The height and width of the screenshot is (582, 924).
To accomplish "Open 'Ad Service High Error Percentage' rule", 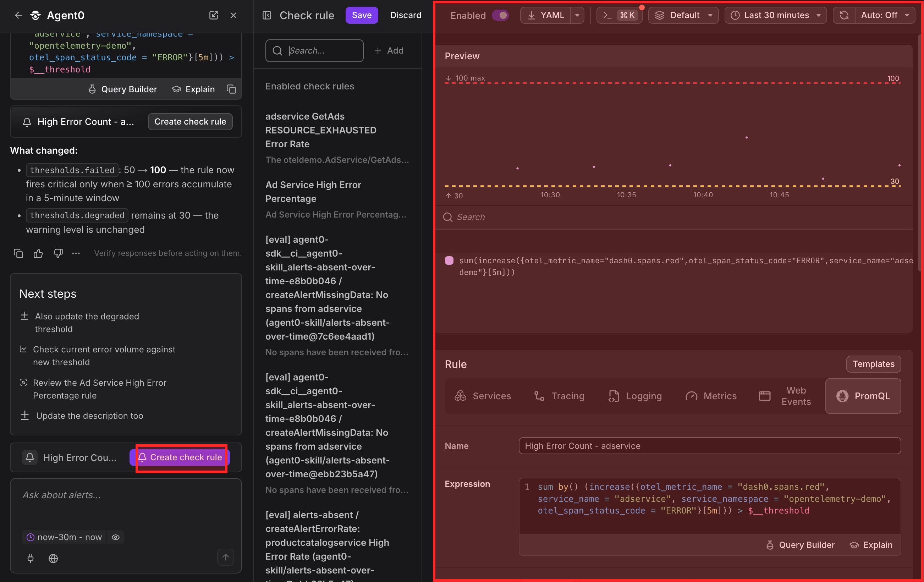I will 338,199.
